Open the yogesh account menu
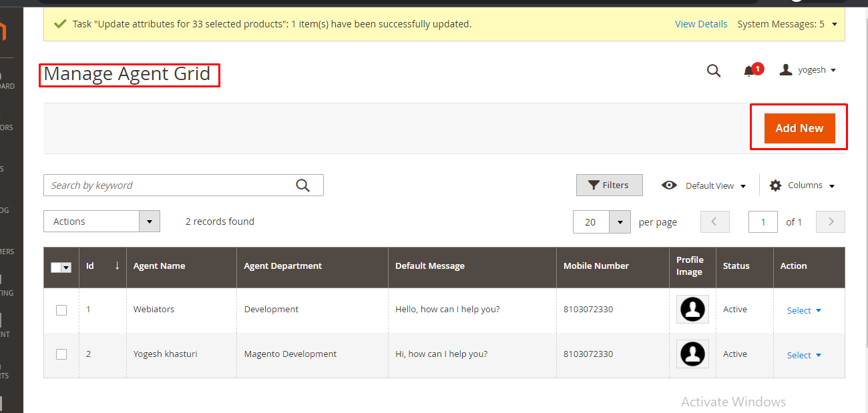This screenshot has height=413, width=868. click(809, 70)
